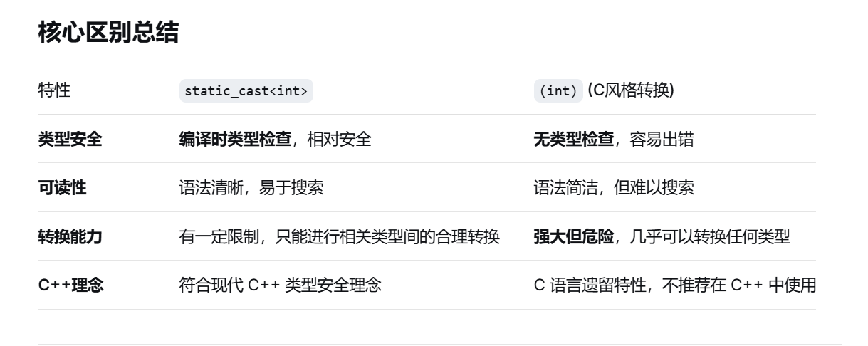Viewport: 868px width, 346px height.
Task: Click the cell starting with C 语言遗留特性
Action: [674, 285]
